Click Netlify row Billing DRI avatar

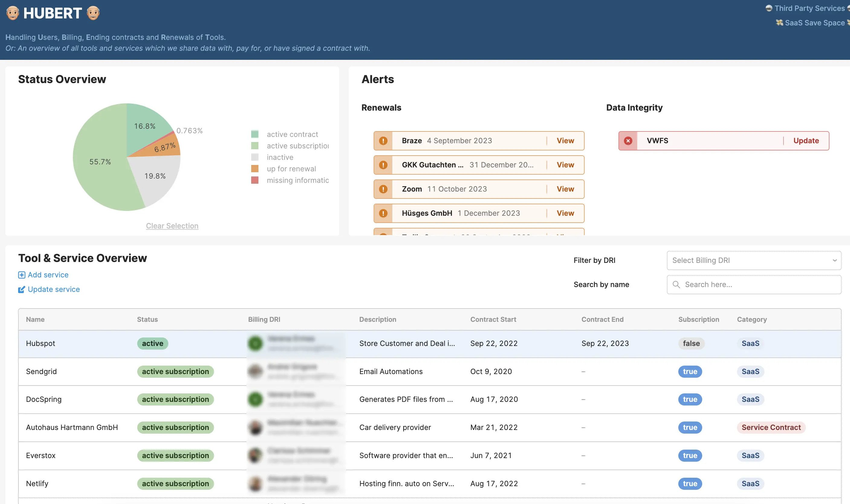255,484
